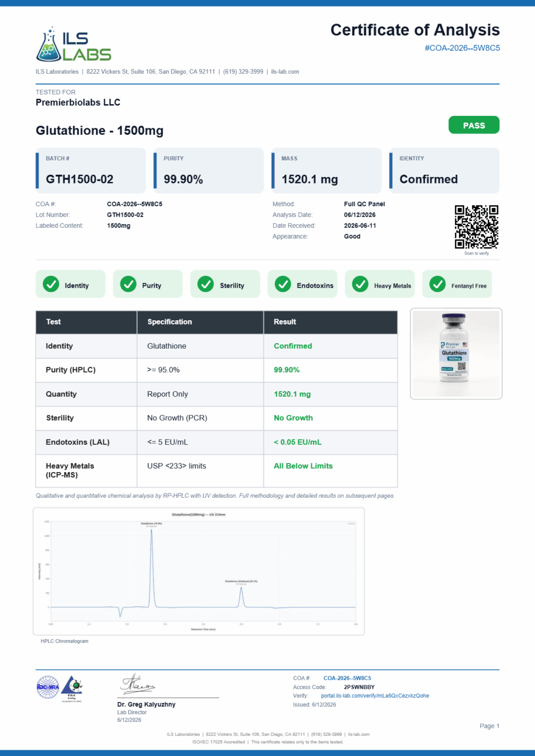This screenshot has width=535, height=756.
Task: Click the ilac-MRA accreditation logo
Action: tap(48, 687)
